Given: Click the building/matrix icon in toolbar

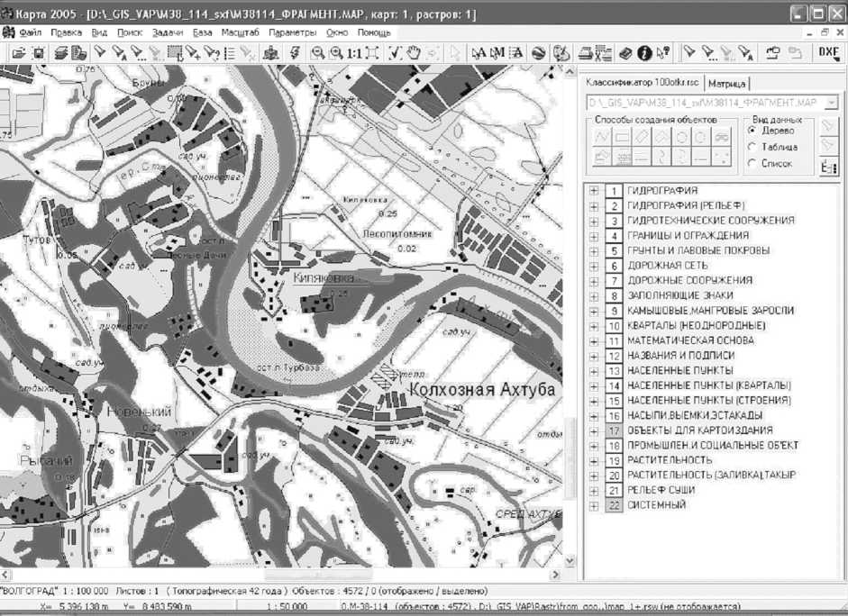Looking at the screenshot, I should point(271,53).
